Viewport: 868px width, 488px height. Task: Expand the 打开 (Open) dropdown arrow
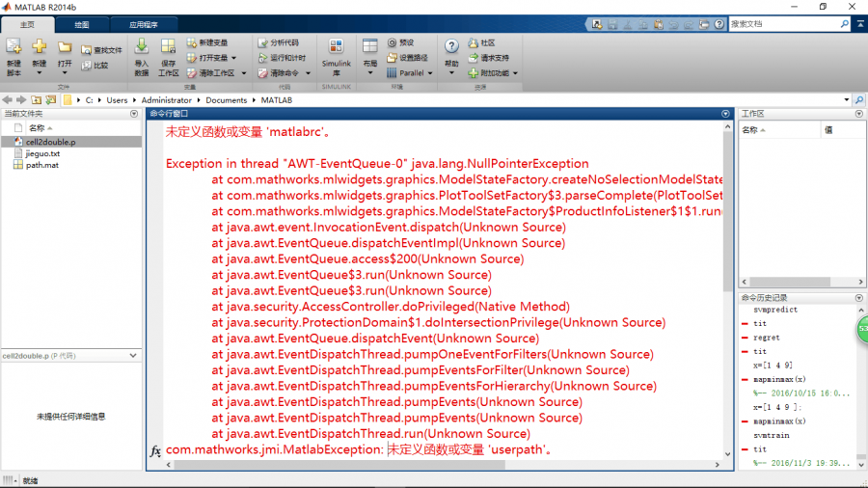[65, 73]
